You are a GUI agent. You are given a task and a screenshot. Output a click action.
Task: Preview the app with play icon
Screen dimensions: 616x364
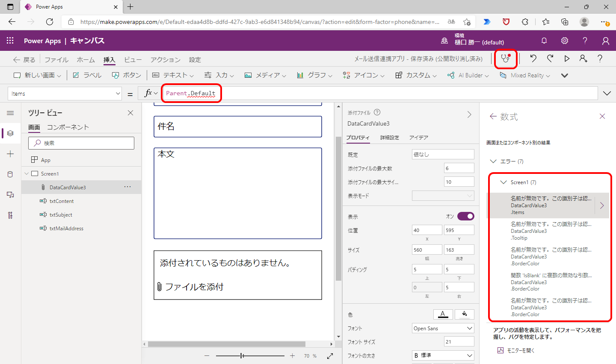[x=567, y=59]
